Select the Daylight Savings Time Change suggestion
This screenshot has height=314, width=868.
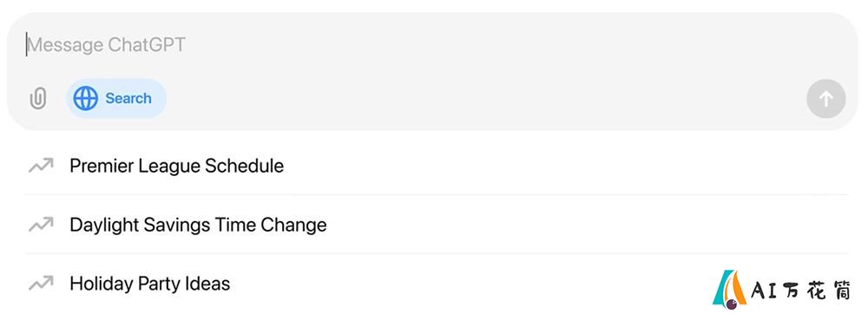point(437,225)
